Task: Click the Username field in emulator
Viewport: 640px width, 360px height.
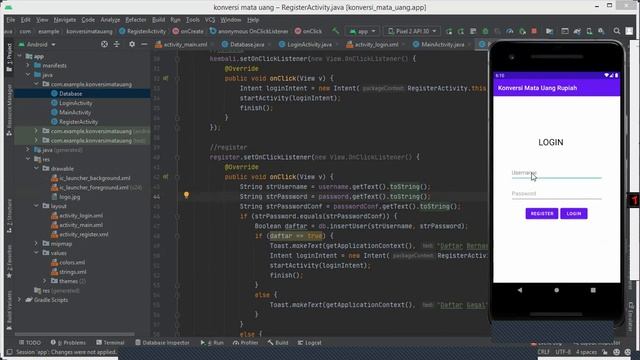Action: pyautogui.click(x=556, y=173)
